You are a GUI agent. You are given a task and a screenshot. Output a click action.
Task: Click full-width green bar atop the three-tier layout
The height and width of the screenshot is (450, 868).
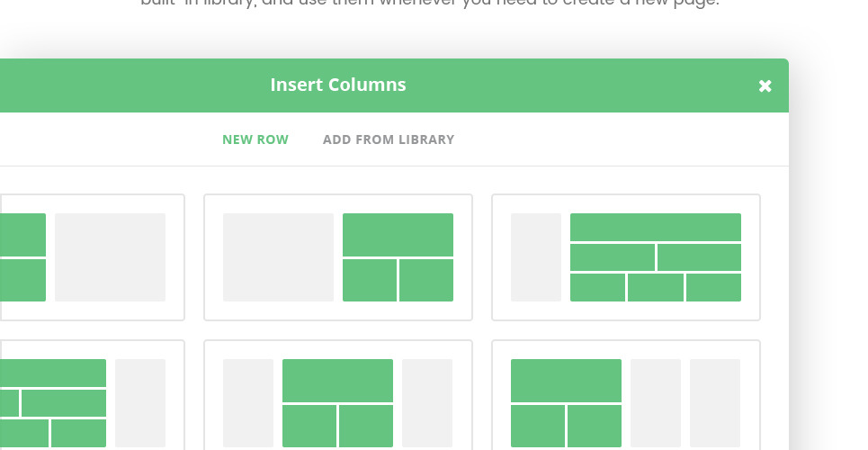click(655, 227)
